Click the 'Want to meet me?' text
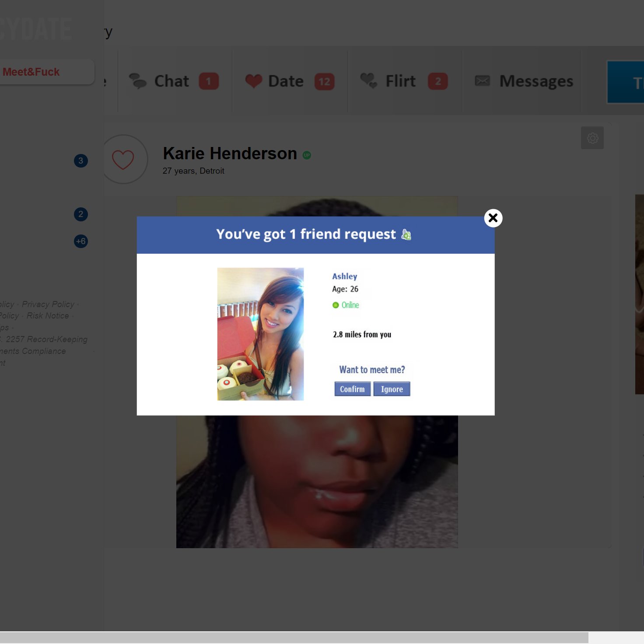Image resolution: width=644 pixels, height=644 pixels. pos(372,370)
